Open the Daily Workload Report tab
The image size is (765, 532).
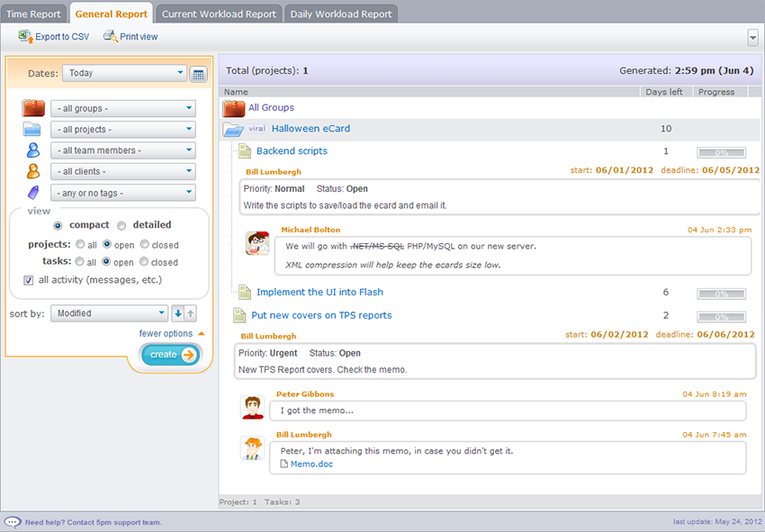pos(340,14)
